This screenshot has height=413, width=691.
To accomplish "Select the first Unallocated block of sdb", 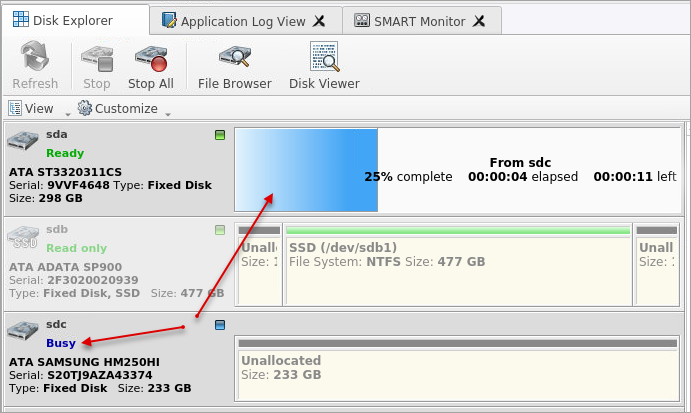I will 259,265.
